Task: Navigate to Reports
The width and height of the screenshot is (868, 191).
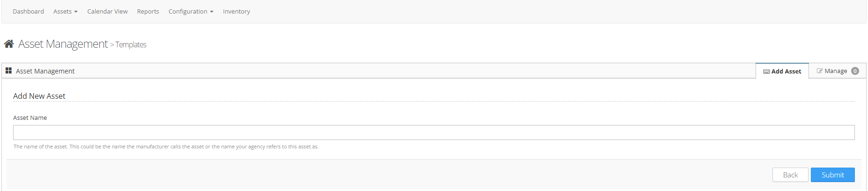Action: coord(148,11)
